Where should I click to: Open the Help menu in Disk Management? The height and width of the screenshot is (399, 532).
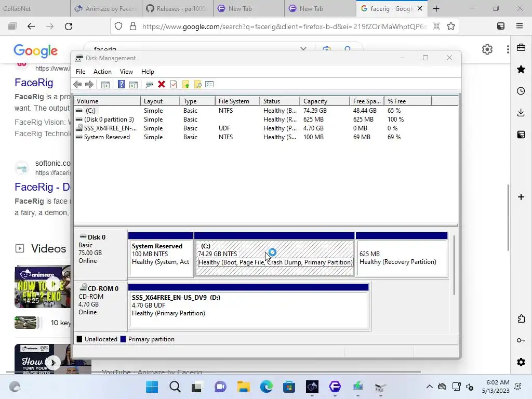[x=148, y=72]
